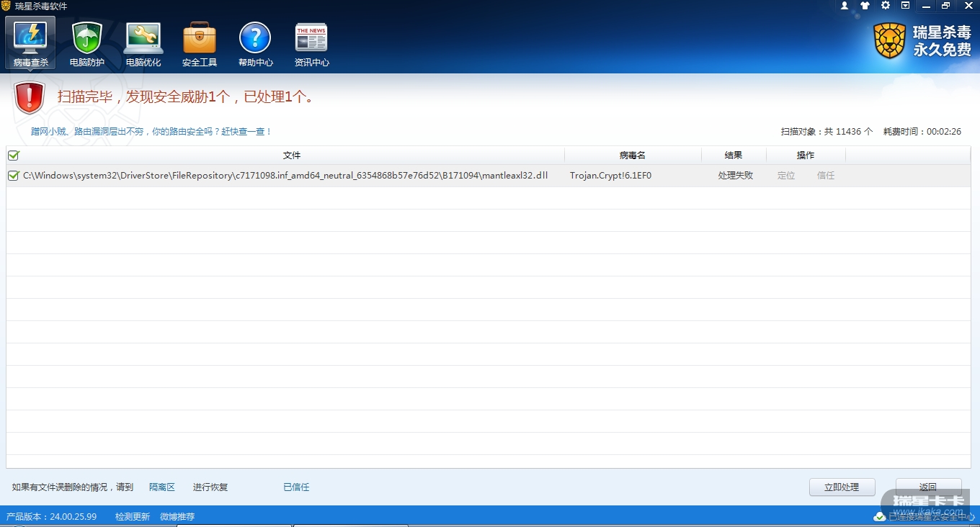Click the 病毒名 column header
Image resolution: width=980 pixels, height=527 pixels.
(x=633, y=156)
